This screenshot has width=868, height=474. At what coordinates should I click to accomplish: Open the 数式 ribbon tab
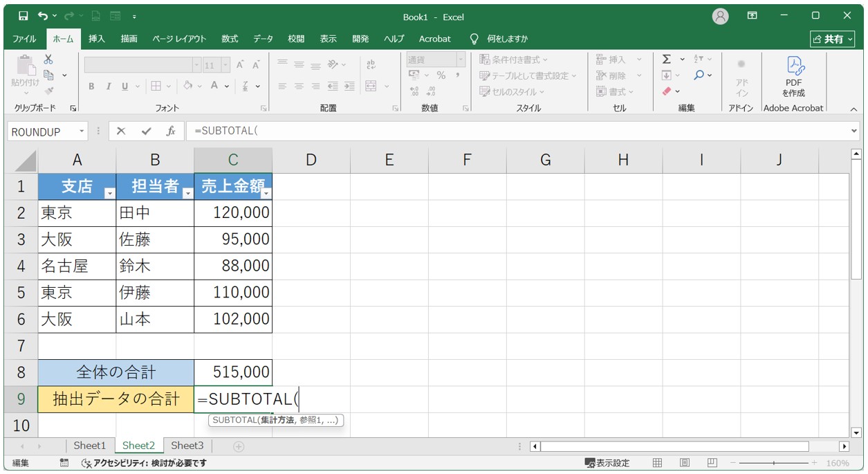[x=230, y=39]
